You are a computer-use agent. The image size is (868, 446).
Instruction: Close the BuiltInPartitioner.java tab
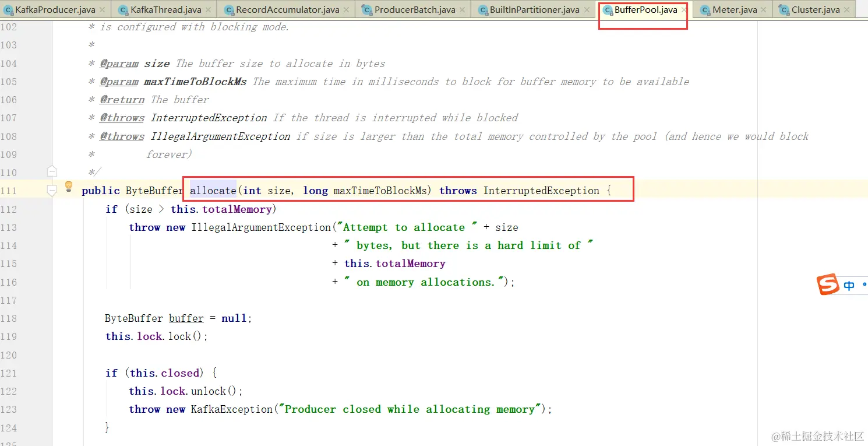tap(586, 10)
